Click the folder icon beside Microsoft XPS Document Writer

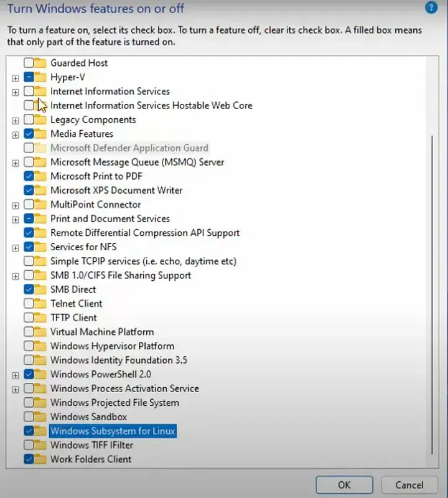tap(40, 190)
